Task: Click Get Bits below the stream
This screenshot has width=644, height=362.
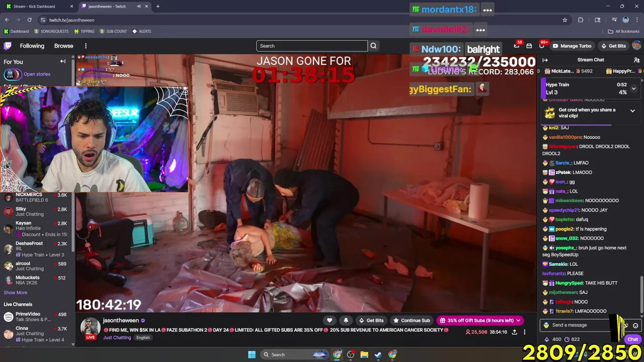Action: 371,320
